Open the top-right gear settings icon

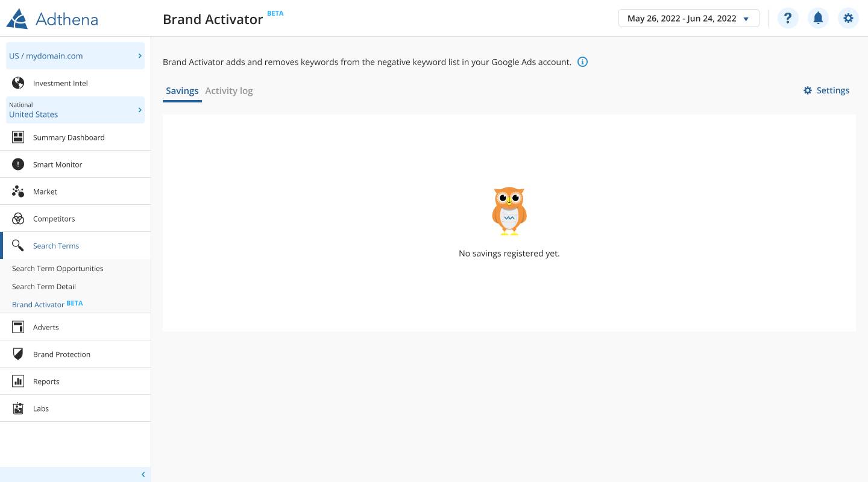tap(848, 18)
